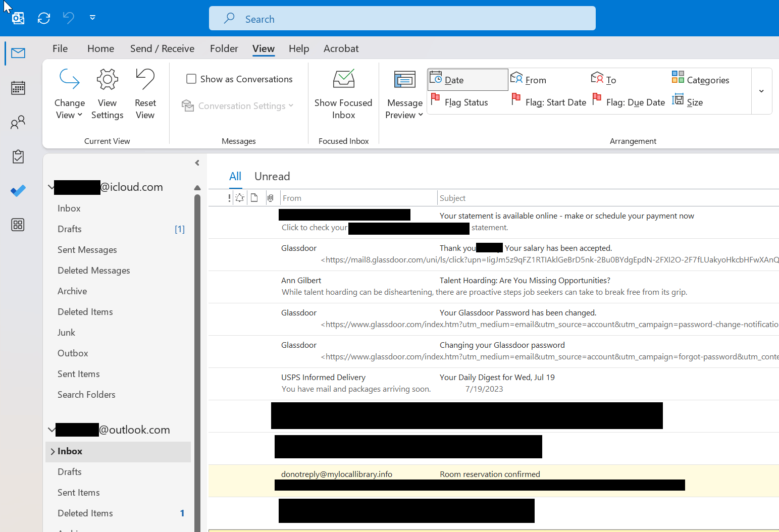Sort by From column header
779x532 pixels.
(x=358, y=198)
